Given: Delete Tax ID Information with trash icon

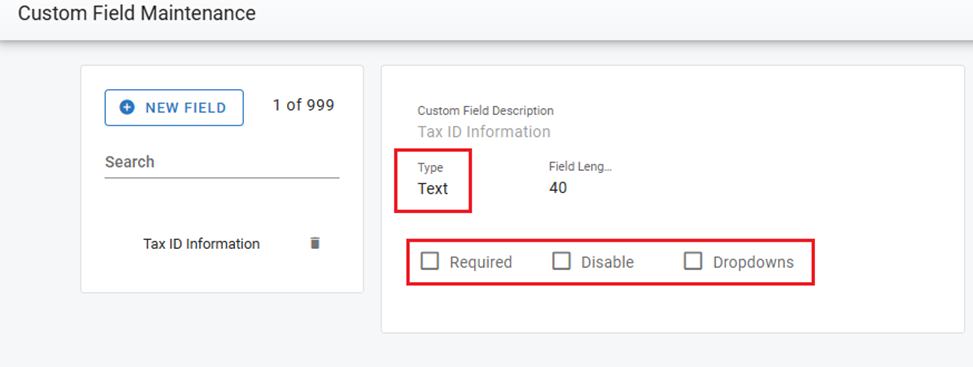Looking at the screenshot, I should [315, 243].
